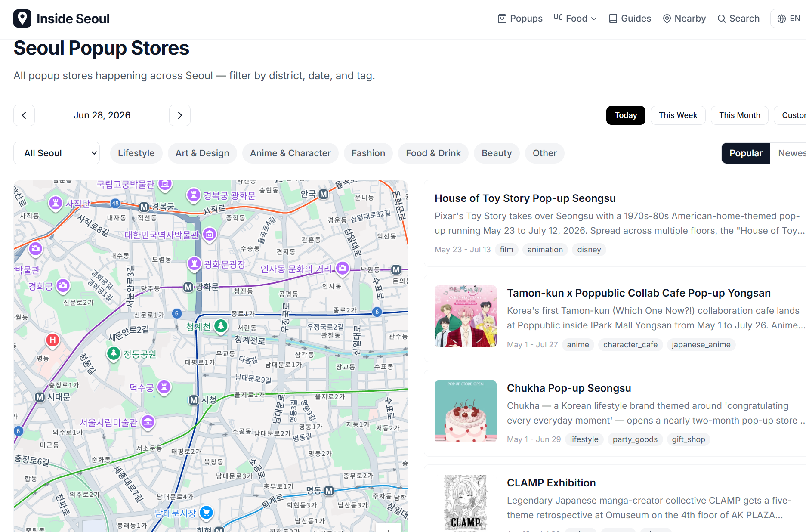Viewport: 806px width, 532px height.
Task: Click the animation tag
Action: (x=545, y=250)
